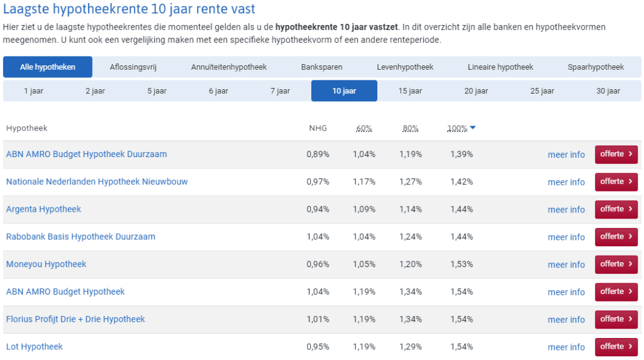Viewport: 644px width, 360px height.
Task: Switch to 15 jaar period
Action: click(x=410, y=90)
